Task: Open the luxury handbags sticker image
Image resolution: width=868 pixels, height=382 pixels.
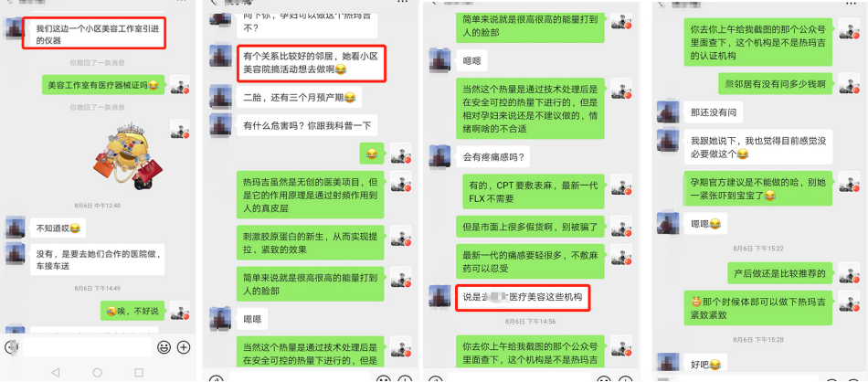Action: pos(126,155)
